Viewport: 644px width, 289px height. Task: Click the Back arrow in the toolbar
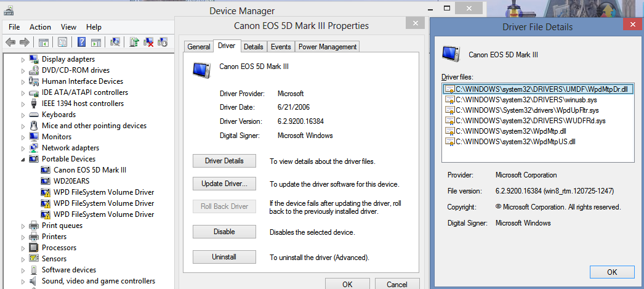click(10, 43)
